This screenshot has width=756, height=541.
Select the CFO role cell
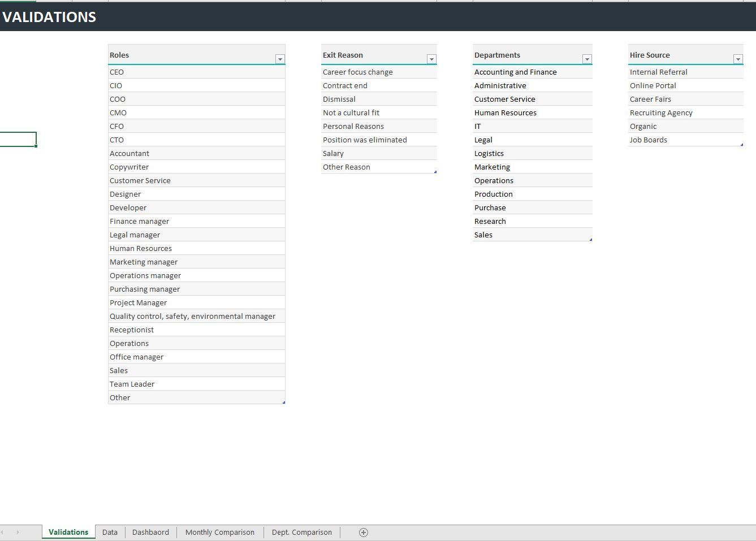(197, 126)
